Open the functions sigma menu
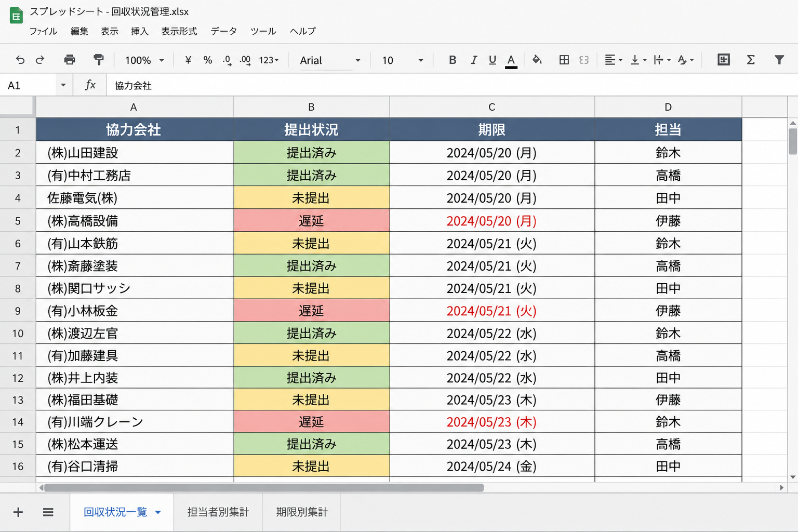 (x=751, y=60)
